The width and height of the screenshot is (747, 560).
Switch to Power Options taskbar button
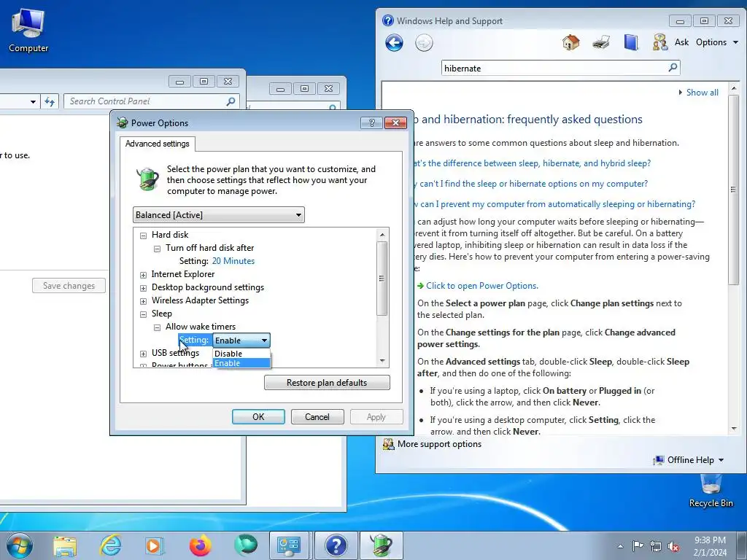pos(381,545)
